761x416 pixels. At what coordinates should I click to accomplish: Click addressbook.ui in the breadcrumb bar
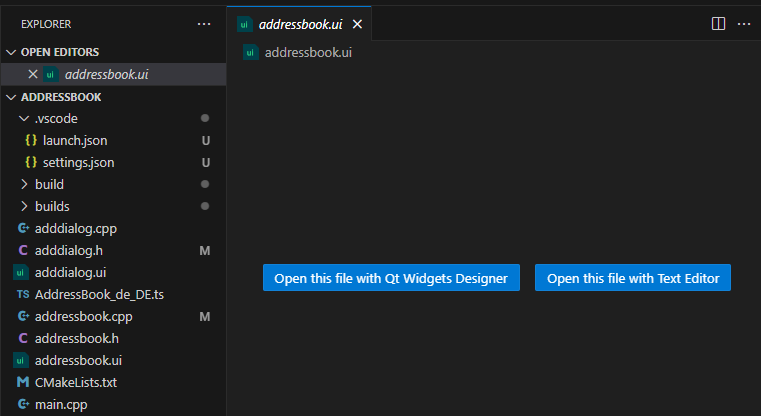(307, 53)
